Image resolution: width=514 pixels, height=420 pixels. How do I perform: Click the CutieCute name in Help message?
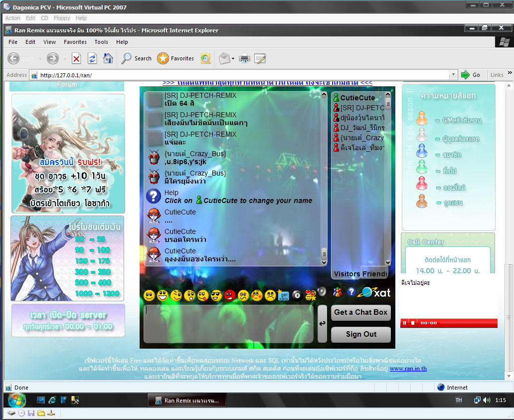click(221, 201)
